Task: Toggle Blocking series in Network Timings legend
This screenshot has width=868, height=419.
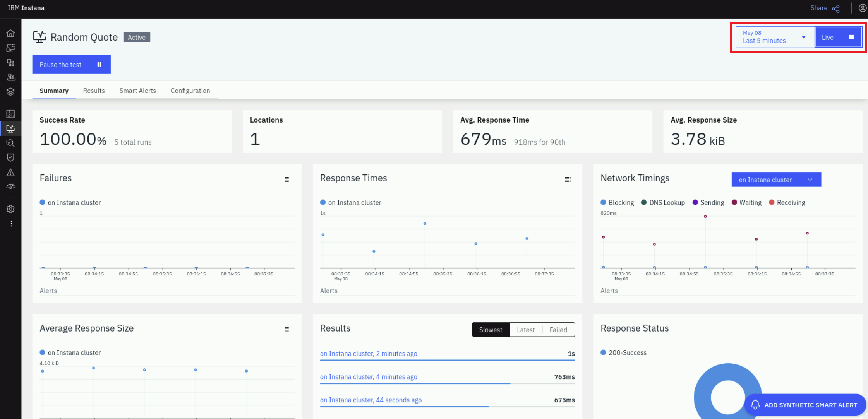Action: click(x=617, y=202)
